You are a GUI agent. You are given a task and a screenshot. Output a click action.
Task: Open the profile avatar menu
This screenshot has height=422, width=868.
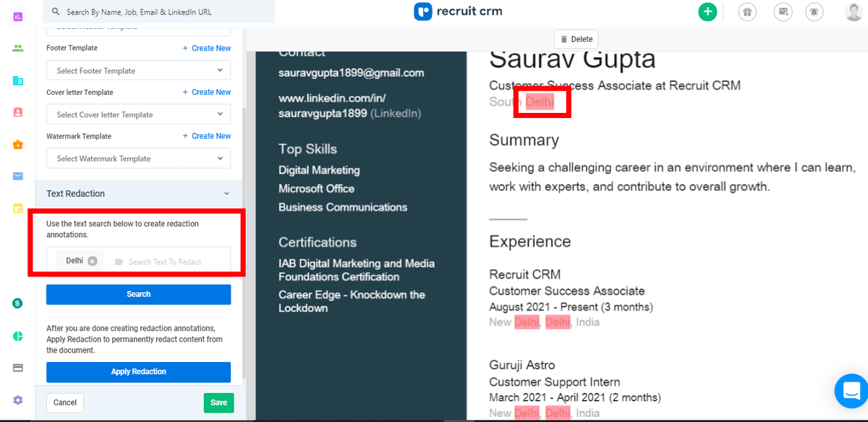coord(852,12)
